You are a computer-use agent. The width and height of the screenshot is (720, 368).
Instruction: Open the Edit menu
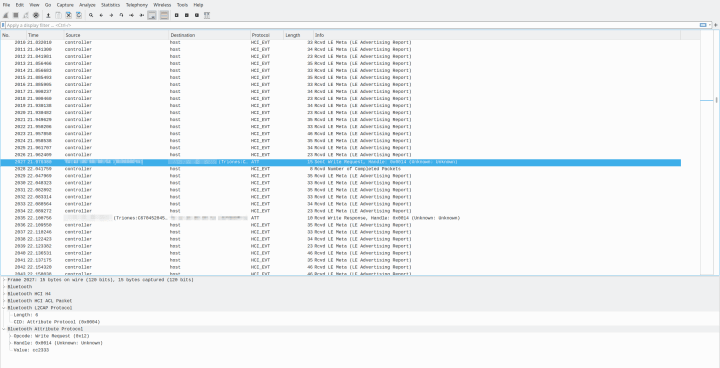(20, 5)
